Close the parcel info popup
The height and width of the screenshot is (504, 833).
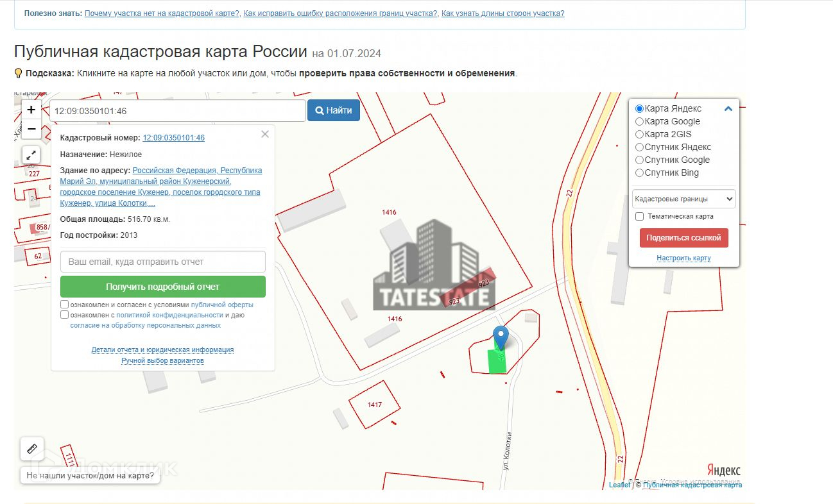(x=265, y=134)
